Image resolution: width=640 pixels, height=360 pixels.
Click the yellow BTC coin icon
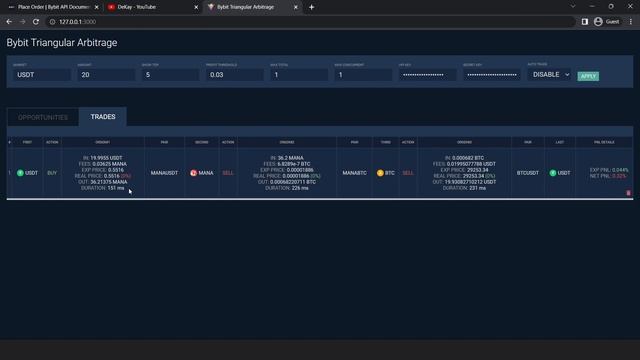coord(380,173)
